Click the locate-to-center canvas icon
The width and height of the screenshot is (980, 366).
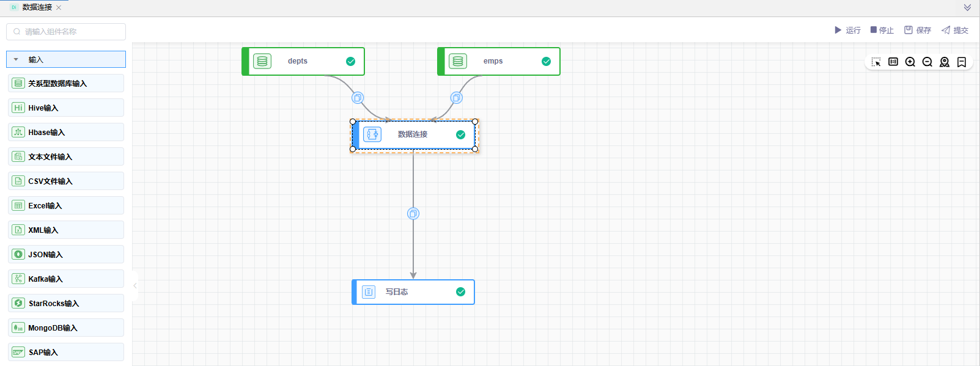pyautogui.click(x=945, y=62)
